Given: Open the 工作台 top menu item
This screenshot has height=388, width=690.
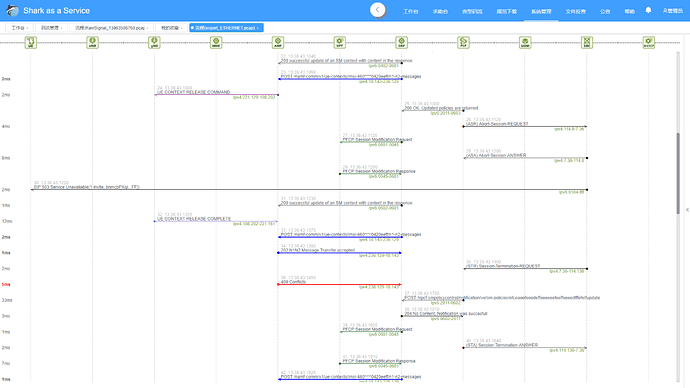Looking at the screenshot, I should (411, 11).
